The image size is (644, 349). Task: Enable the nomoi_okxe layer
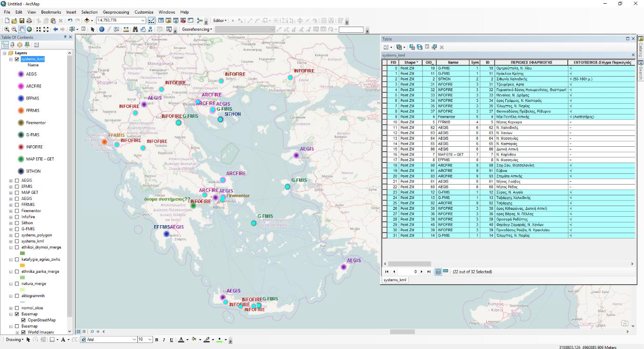point(17,308)
